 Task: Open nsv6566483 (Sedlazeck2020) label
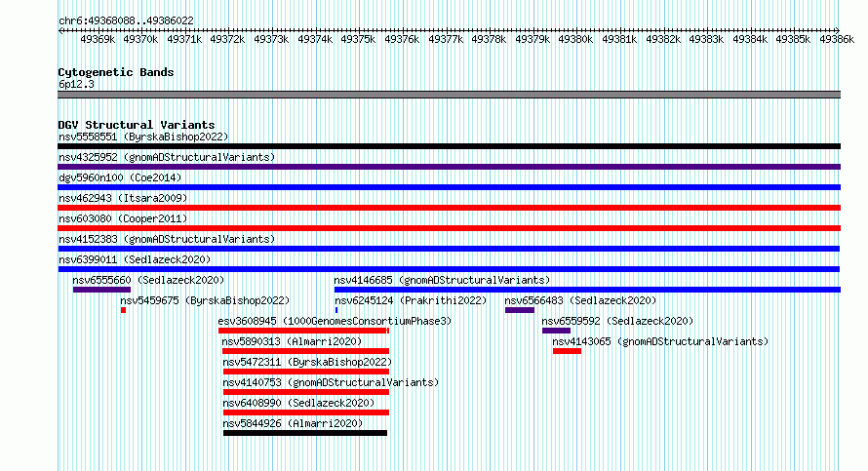(580, 300)
